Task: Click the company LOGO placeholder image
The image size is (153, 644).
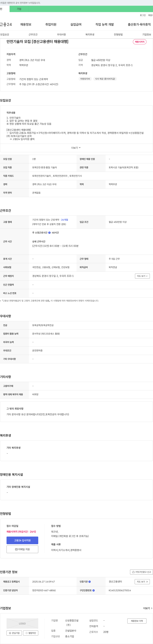Action: coord(22,623)
